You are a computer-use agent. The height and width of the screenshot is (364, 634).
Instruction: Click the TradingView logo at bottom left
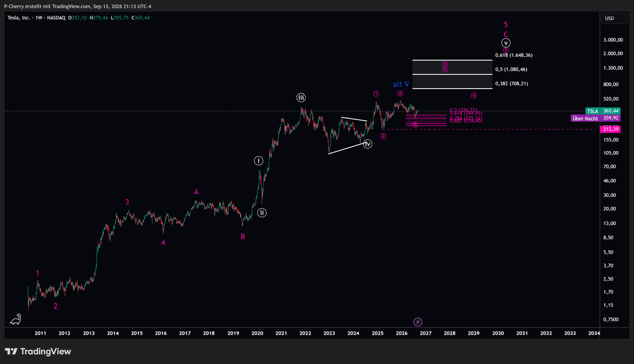pyautogui.click(x=38, y=351)
